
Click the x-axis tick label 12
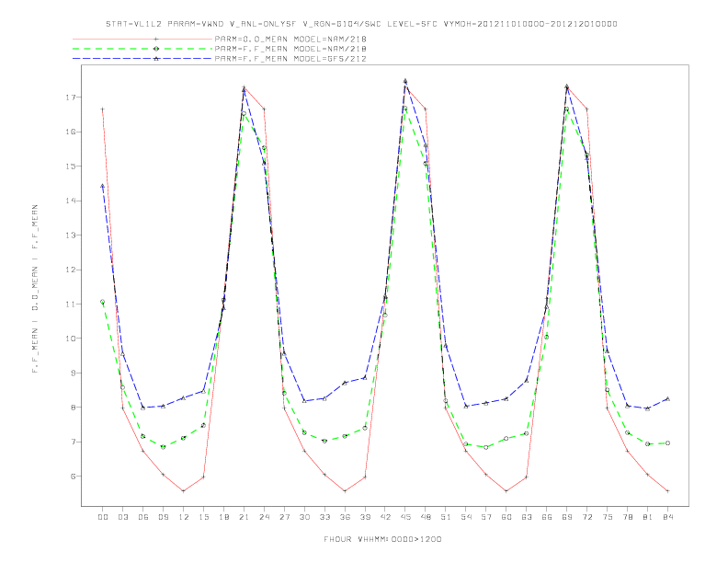(x=184, y=517)
